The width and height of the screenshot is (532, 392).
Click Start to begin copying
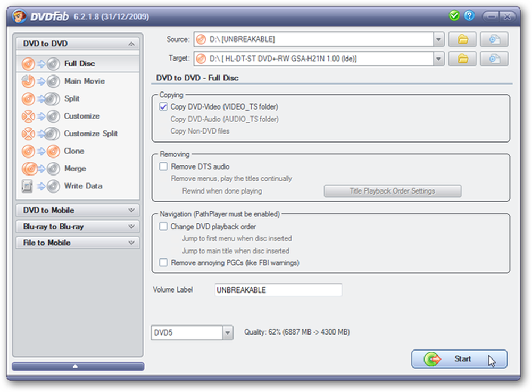(460, 359)
